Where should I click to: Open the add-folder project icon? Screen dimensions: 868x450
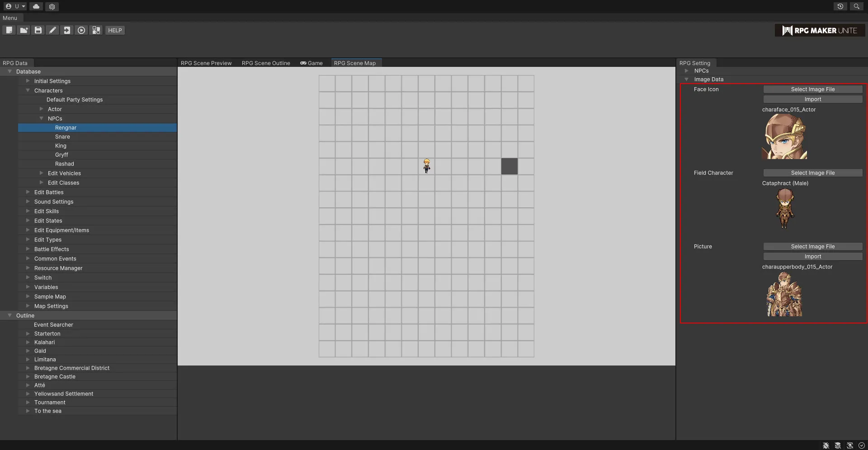[24, 30]
